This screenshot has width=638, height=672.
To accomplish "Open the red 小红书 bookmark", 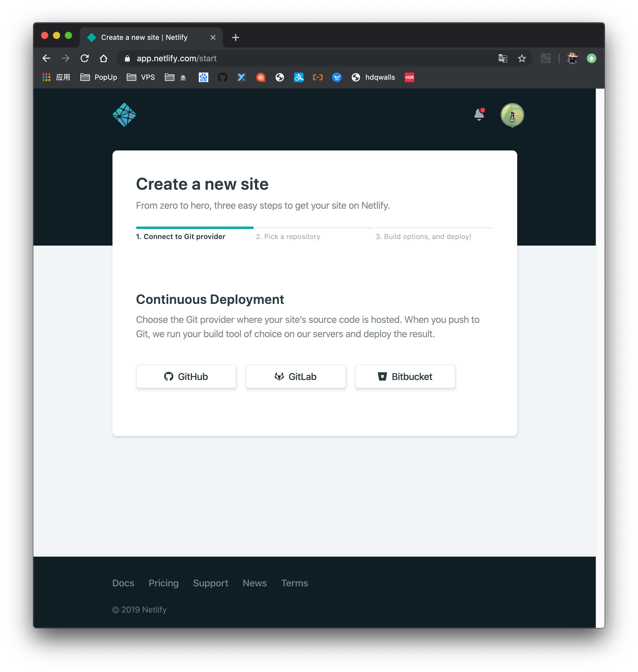I will coord(409,78).
